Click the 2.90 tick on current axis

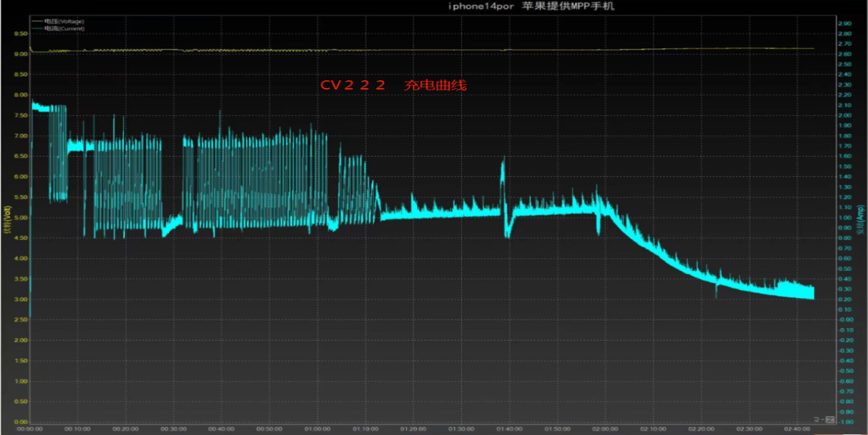point(845,24)
